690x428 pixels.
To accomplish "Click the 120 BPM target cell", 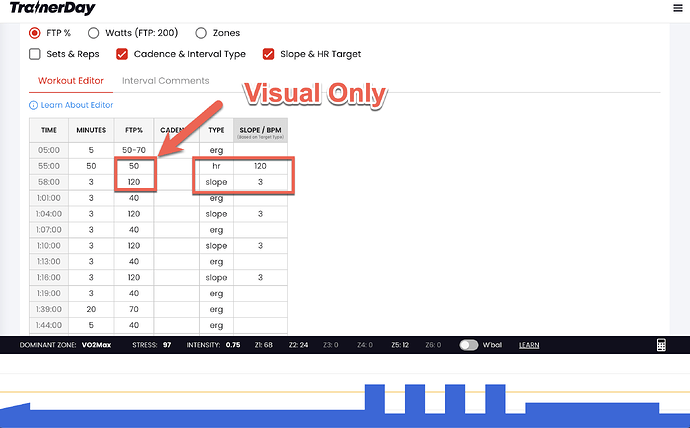I will click(x=260, y=165).
